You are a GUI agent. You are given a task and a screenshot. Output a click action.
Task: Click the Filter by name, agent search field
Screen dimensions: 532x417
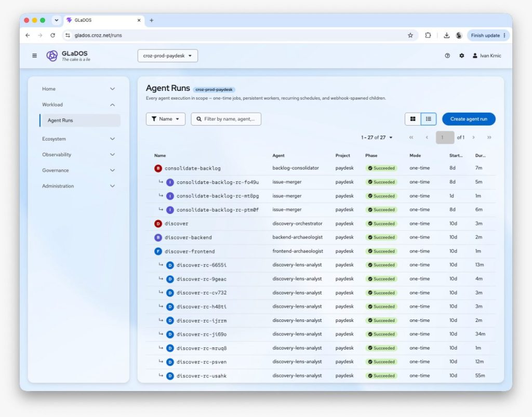pyautogui.click(x=226, y=119)
